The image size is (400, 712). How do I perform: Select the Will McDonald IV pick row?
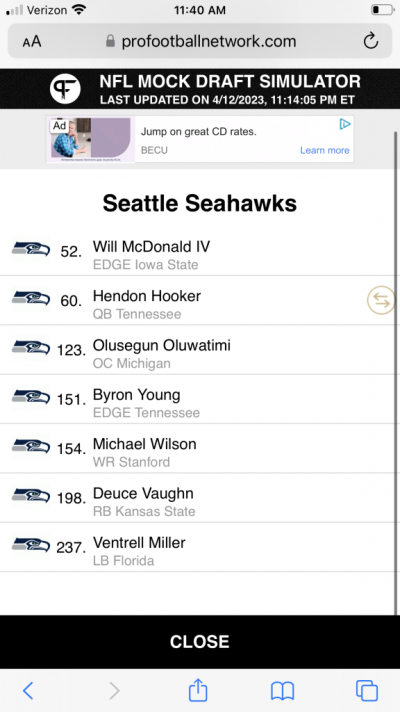[198, 251]
